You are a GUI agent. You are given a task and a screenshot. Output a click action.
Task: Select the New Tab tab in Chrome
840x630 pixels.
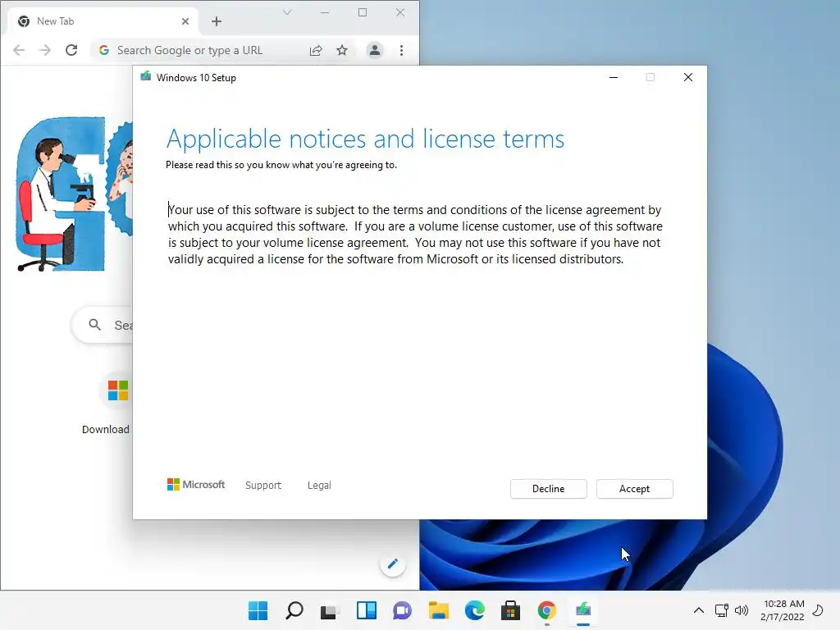(102, 21)
